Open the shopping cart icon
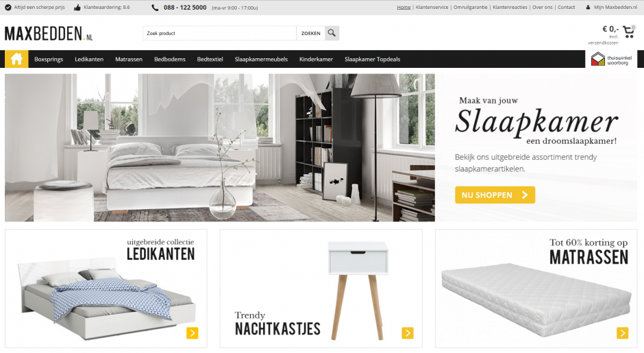Image resolution: width=644 pixels, height=353 pixels. [x=629, y=32]
